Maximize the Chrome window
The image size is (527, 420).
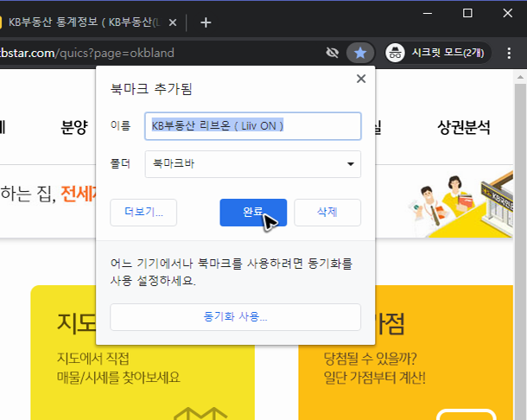pyautogui.click(x=467, y=14)
